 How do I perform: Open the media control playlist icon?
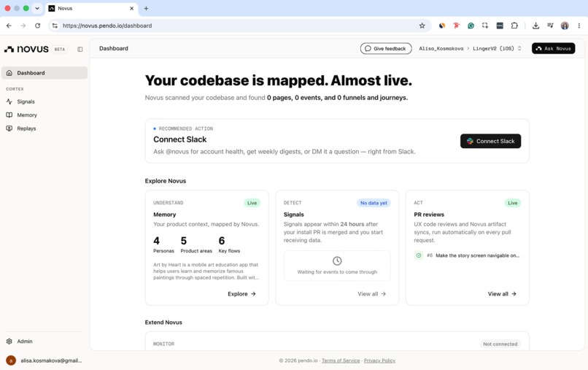550,26
